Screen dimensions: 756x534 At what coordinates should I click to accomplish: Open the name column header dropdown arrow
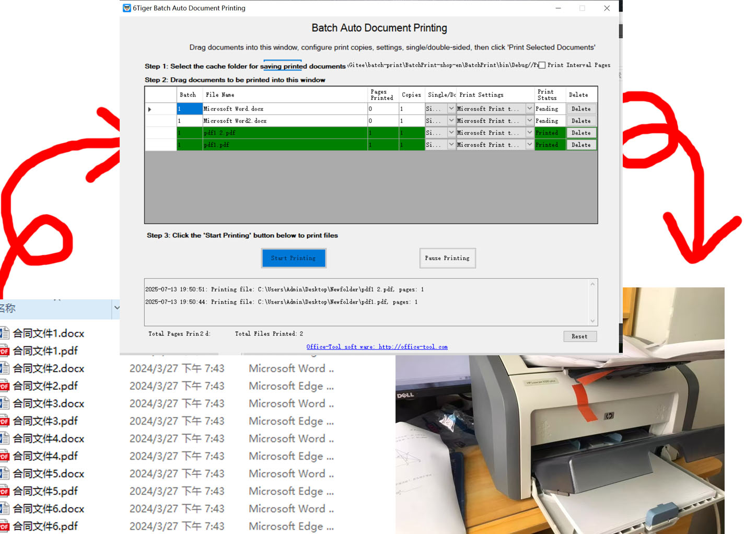pos(117,308)
